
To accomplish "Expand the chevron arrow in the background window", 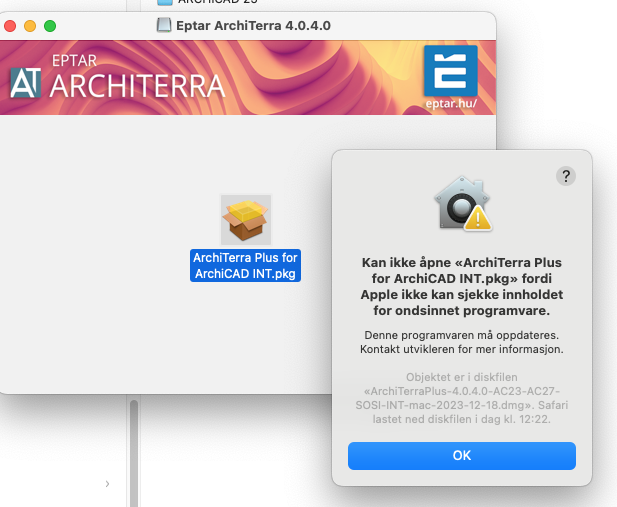I will tap(107, 484).
